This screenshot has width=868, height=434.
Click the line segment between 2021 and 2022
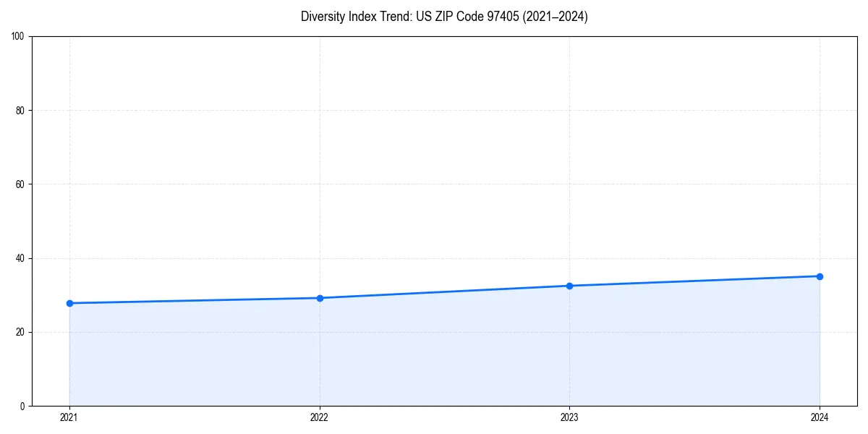(x=195, y=300)
